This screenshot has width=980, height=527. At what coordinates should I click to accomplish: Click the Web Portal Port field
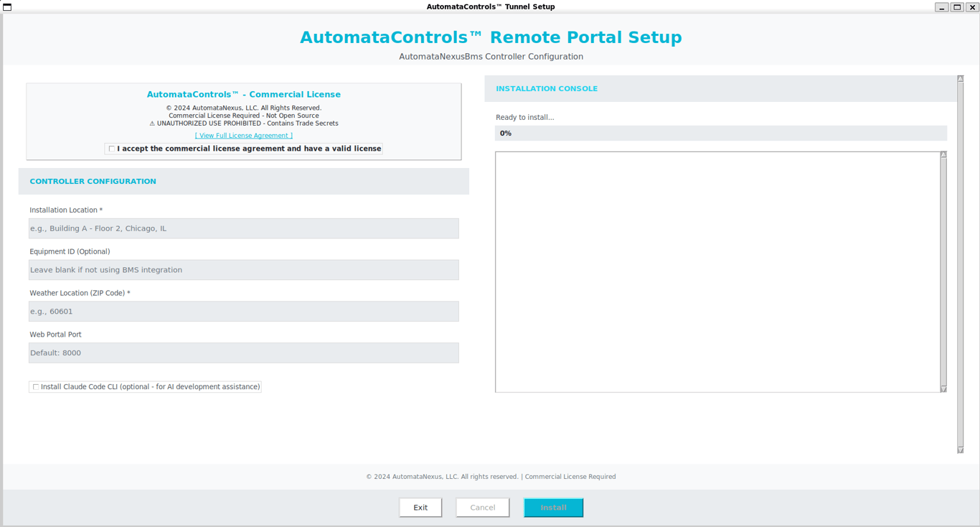(243, 353)
